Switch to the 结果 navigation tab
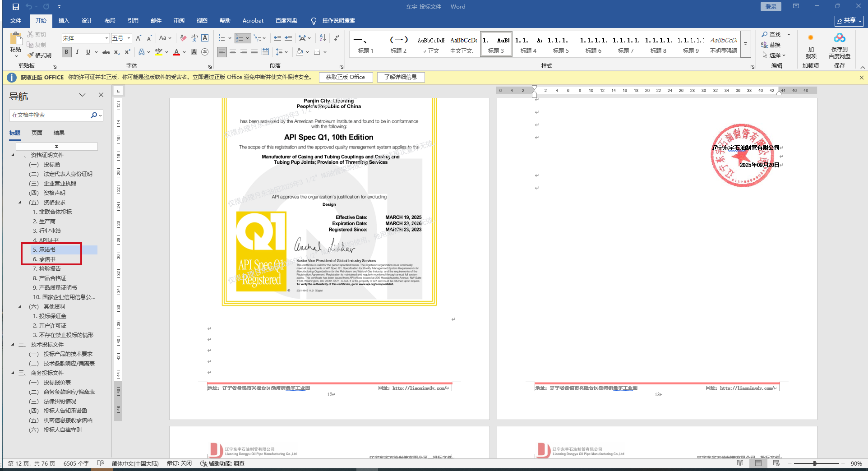868x471 pixels. 59,133
